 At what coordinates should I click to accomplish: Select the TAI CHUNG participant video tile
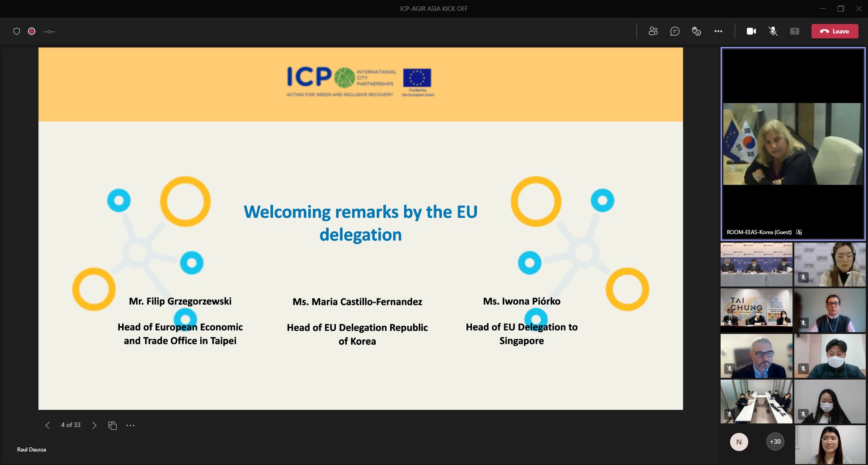pyautogui.click(x=756, y=310)
